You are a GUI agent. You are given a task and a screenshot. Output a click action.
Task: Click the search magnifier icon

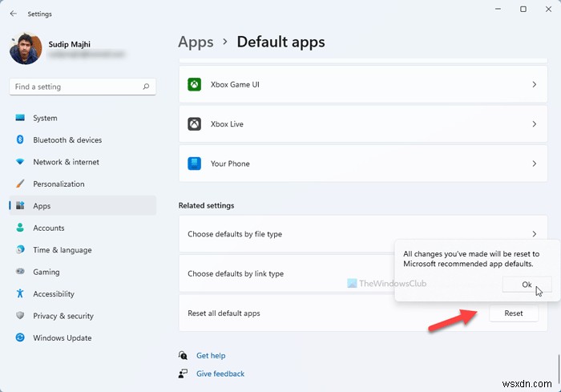[146, 87]
